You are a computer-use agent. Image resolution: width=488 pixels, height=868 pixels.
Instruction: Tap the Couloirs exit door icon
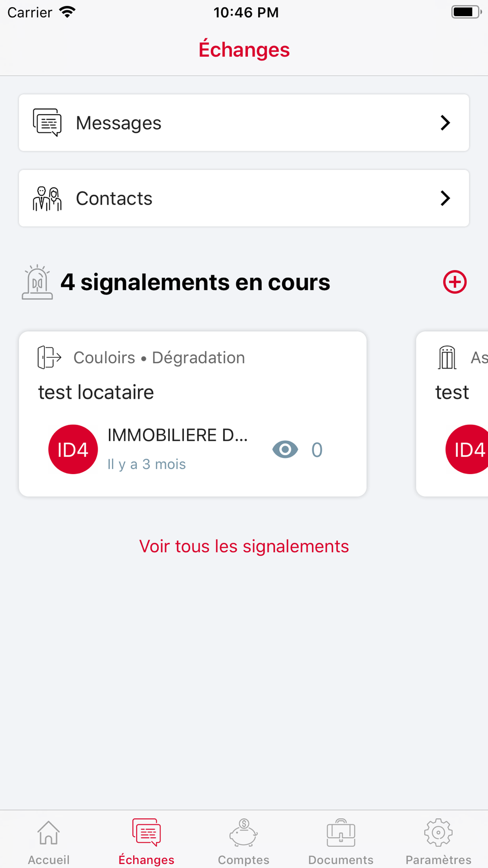tap(49, 357)
